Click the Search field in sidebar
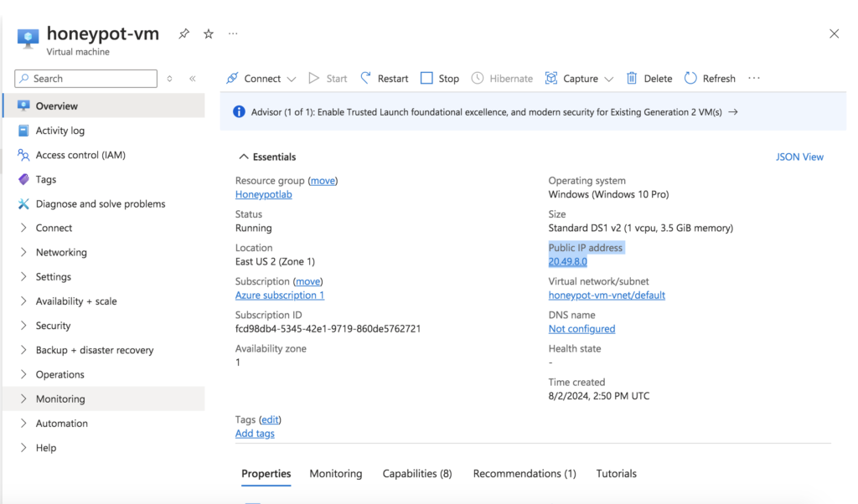Image resolution: width=858 pixels, height=504 pixels. pos(86,79)
